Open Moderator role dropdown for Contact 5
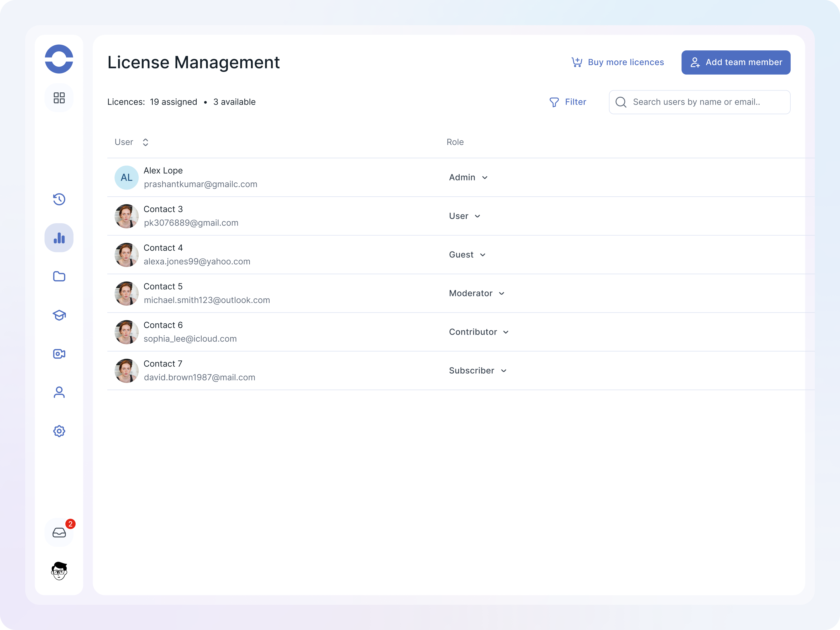840x630 pixels. pos(477,293)
